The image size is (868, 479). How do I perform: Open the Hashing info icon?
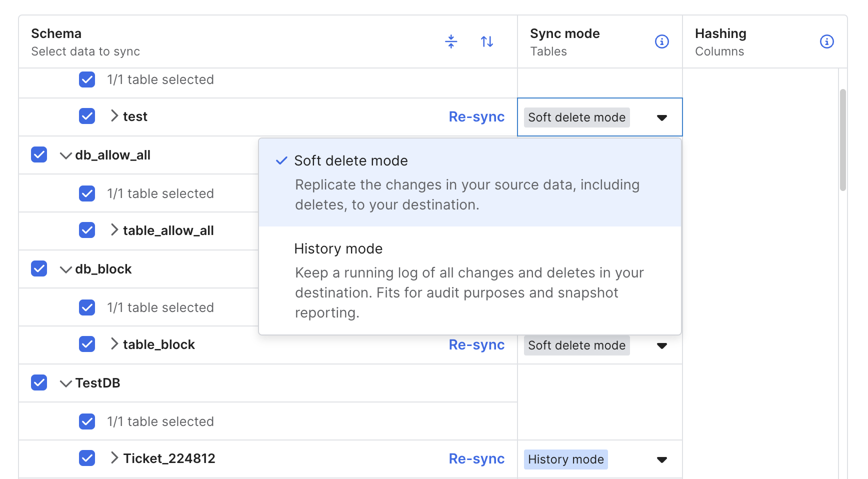point(827,41)
